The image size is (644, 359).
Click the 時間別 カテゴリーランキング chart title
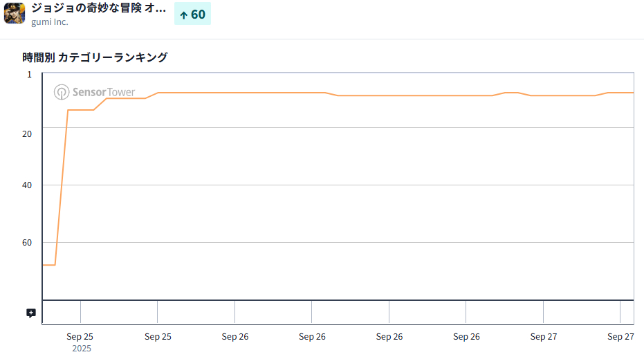pos(95,57)
